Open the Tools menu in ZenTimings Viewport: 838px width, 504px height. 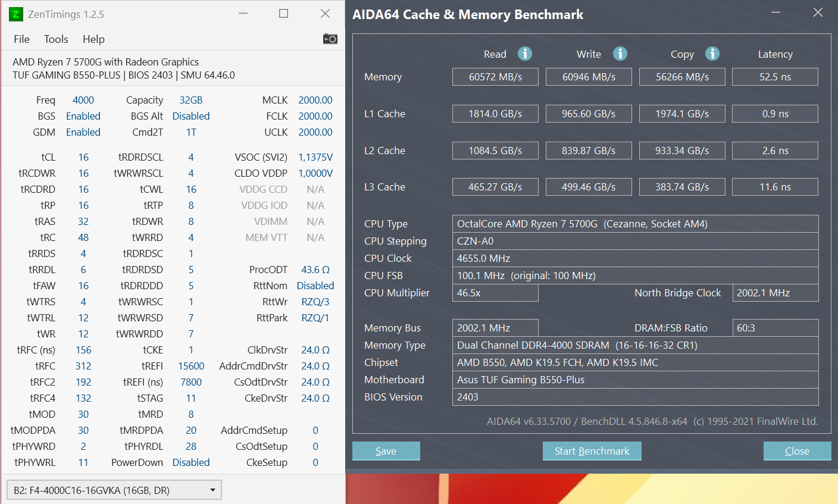(56, 39)
